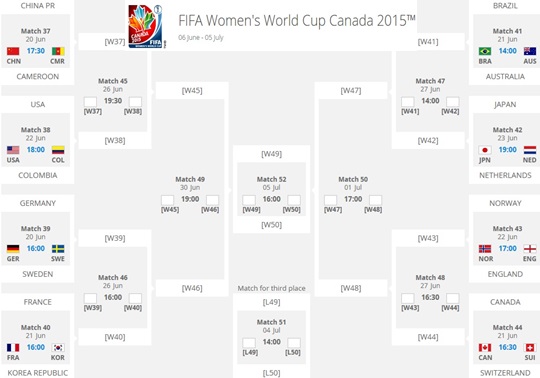The image size is (540, 378).
Task: Click the W45 winner placeholder box
Action: (x=192, y=91)
